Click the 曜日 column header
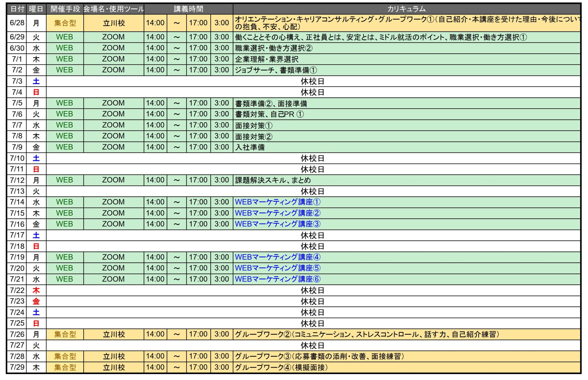 tap(36, 9)
